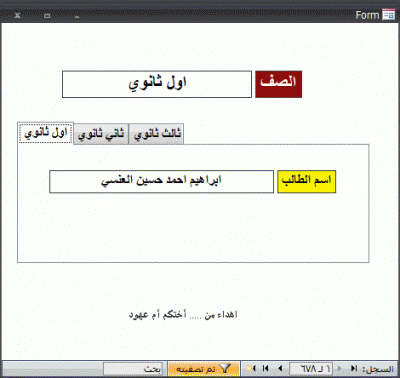Go to next record arrow
The width and height of the screenshot is (400, 378).
pyautogui.click(x=280, y=369)
